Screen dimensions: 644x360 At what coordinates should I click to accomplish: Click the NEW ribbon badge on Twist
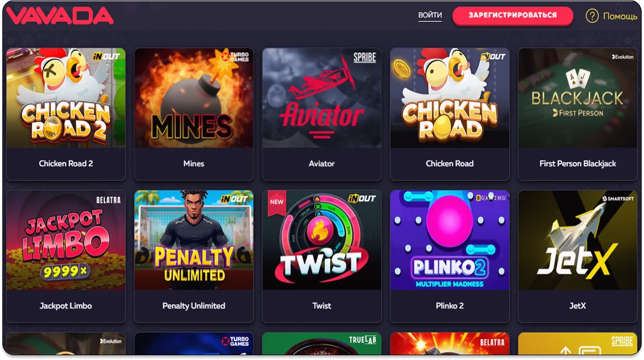(276, 202)
